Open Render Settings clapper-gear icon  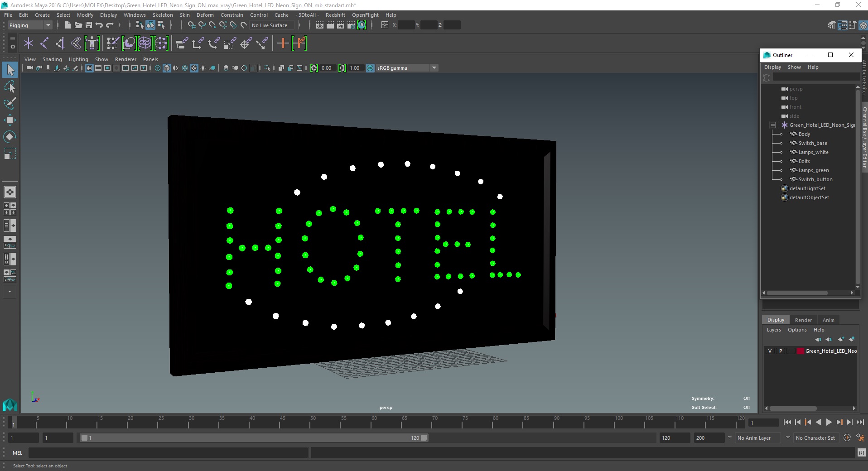coord(351,25)
